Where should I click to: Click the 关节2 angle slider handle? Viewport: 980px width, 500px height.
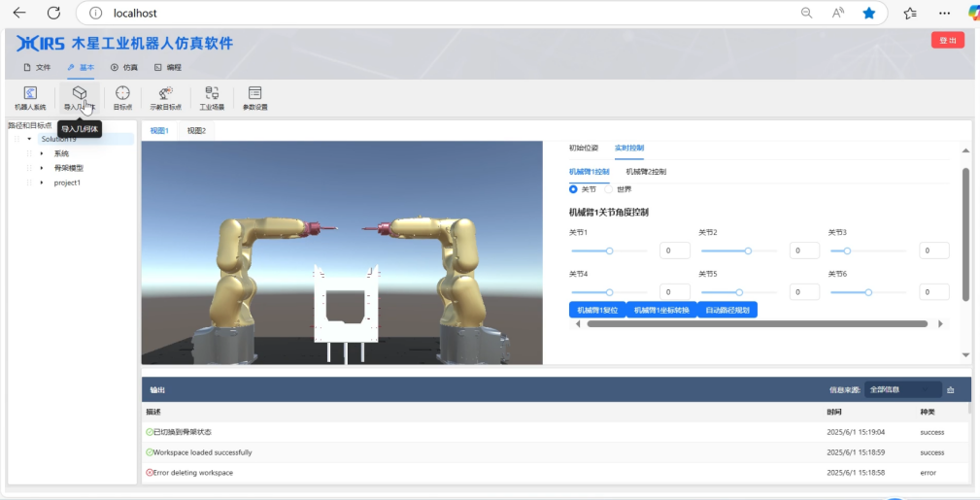pos(748,250)
